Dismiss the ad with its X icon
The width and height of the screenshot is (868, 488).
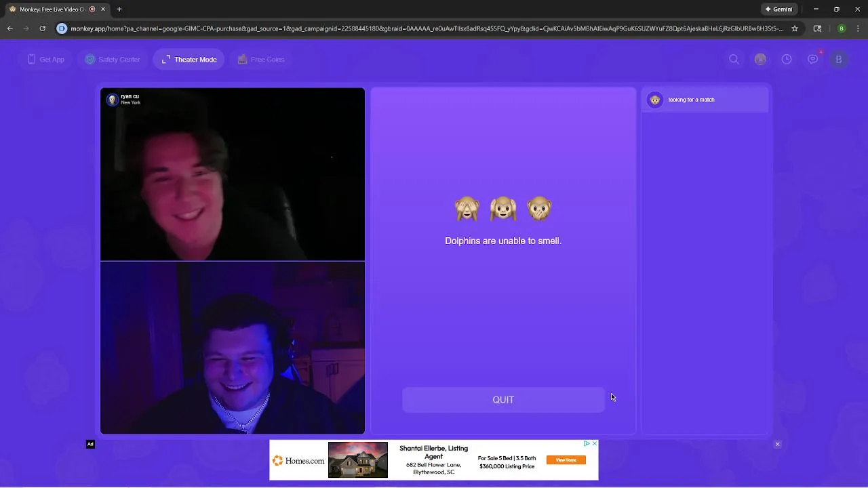coord(595,443)
